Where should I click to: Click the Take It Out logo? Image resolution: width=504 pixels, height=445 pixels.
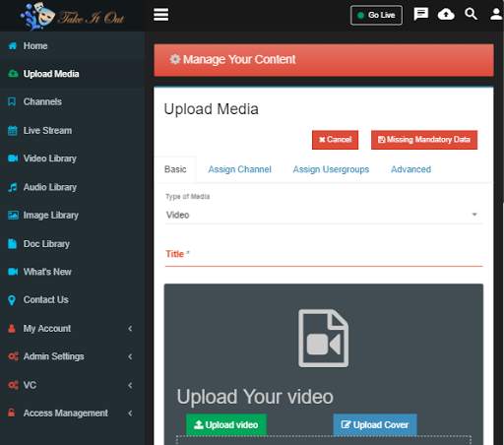click(72, 16)
